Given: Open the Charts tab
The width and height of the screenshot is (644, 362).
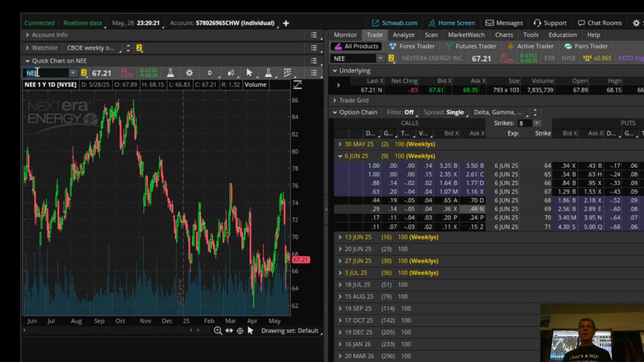Looking at the screenshot, I should [x=504, y=35].
